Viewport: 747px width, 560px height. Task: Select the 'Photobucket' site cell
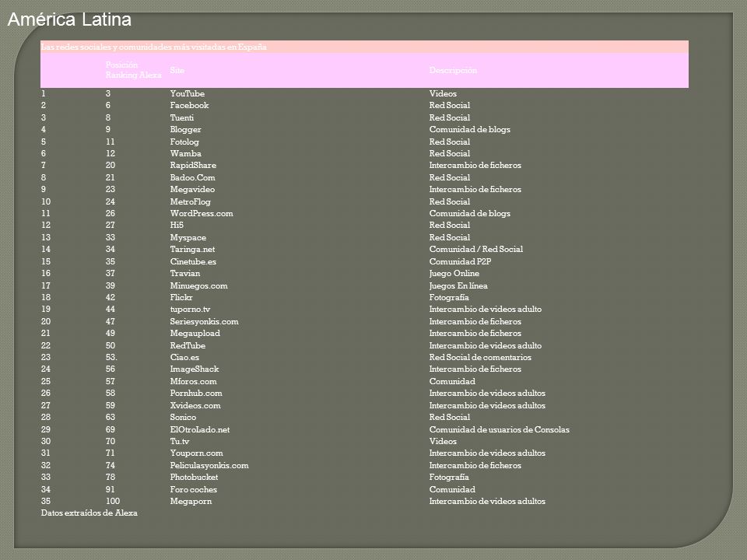click(194, 477)
